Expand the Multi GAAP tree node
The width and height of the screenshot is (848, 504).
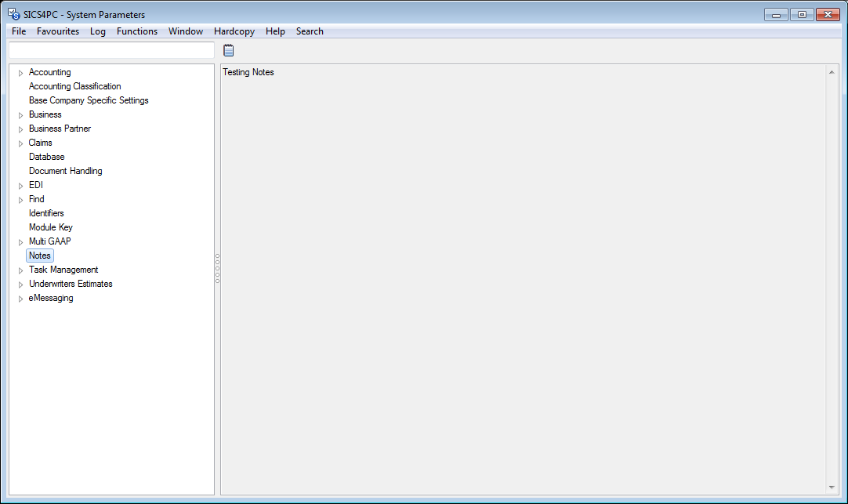[x=21, y=242]
